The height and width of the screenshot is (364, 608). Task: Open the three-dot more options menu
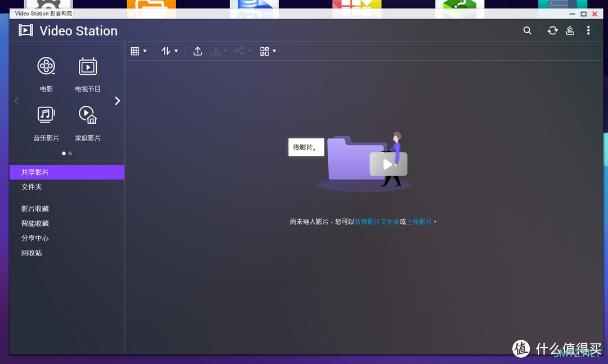[588, 30]
